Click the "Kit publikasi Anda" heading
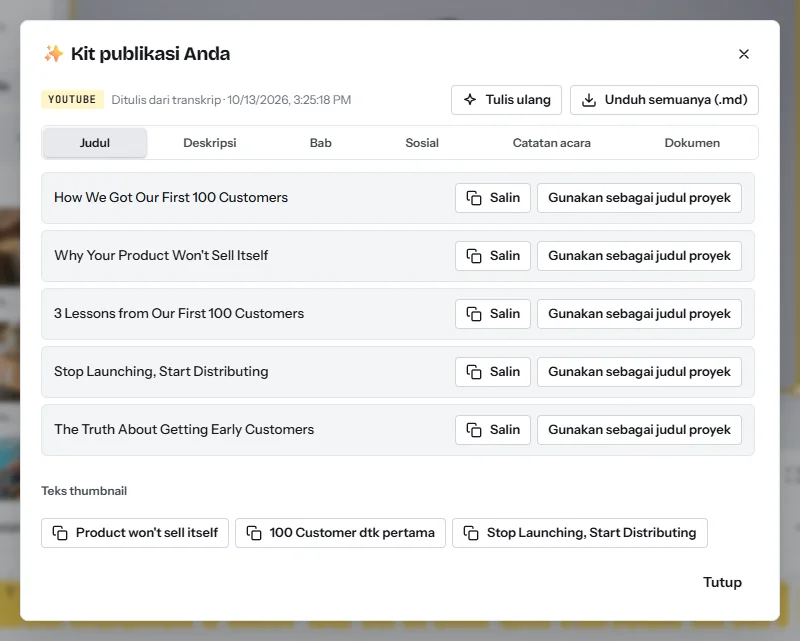The width and height of the screenshot is (800, 641). tap(150, 54)
